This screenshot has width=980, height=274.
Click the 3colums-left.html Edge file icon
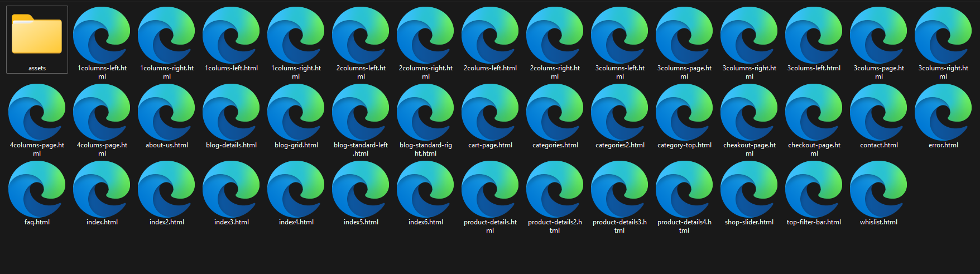pos(814,35)
